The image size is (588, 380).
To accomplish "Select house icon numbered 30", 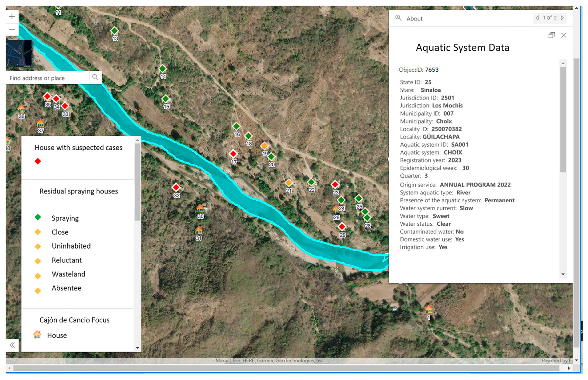I will (200, 208).
